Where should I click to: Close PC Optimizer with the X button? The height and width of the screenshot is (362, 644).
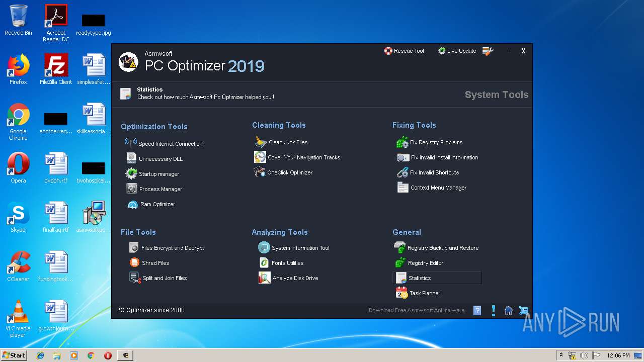523,51
